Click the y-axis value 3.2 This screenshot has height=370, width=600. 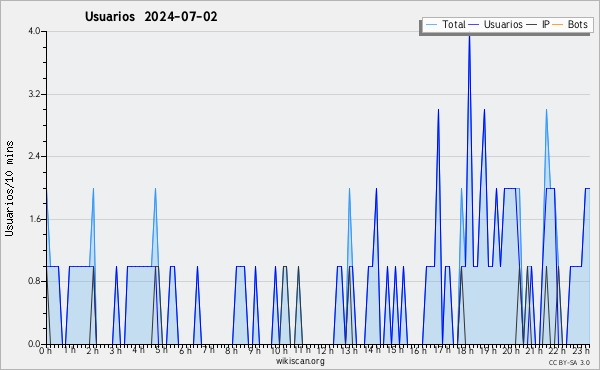tap(34, 94)
